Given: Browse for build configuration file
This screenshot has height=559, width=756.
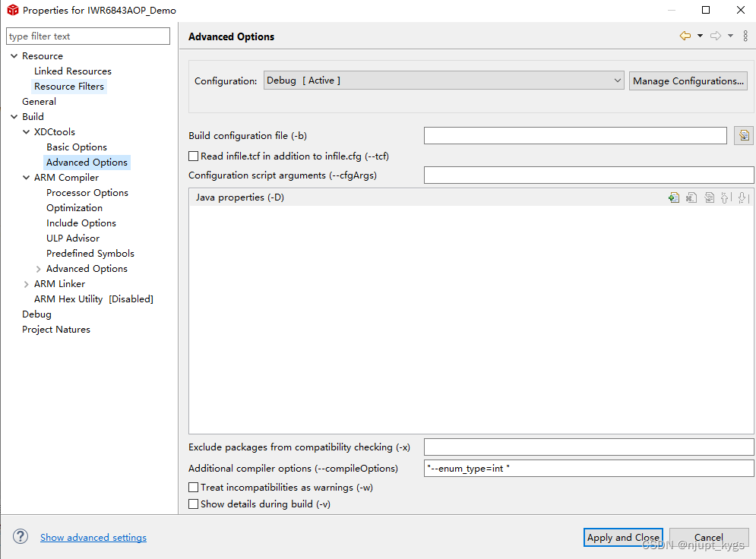Looking at the screenshot, I should [744, 135].
